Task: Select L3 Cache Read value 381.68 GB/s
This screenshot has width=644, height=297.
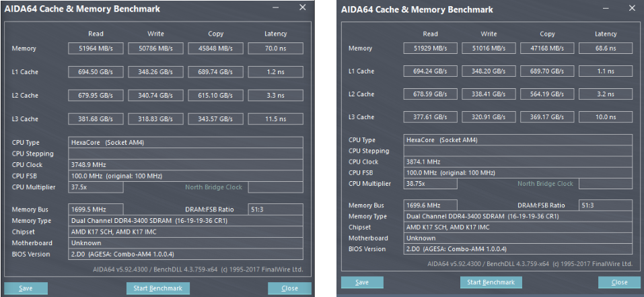Action: point(96,119)
